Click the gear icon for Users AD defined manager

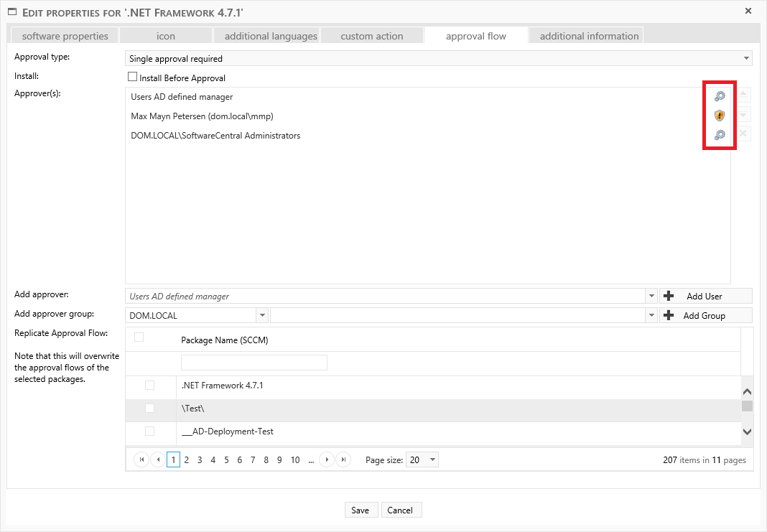pyautogui.click(x=719, y=96)
